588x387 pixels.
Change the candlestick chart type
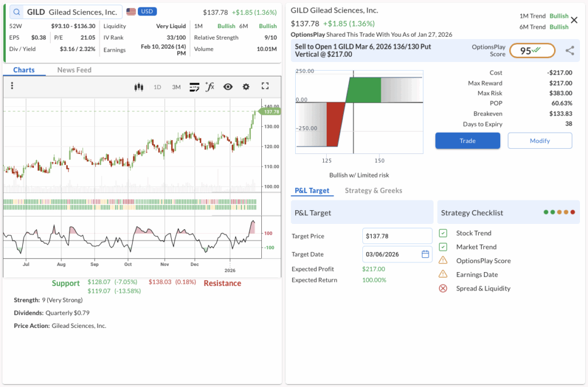pos(138,87)
